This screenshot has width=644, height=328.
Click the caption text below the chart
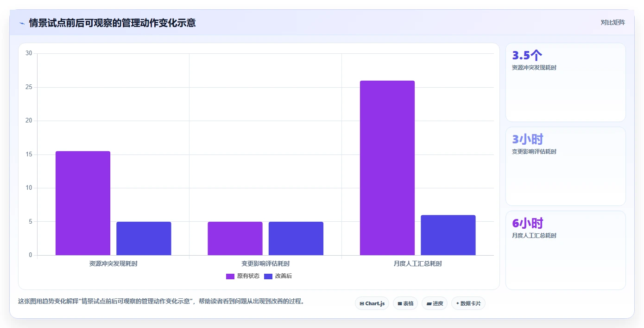tap(162, 301)
